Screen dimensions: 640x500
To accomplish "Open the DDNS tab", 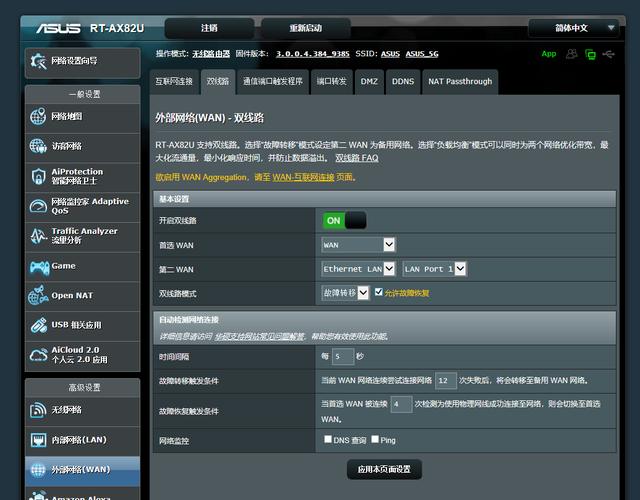I will [403, 82].
